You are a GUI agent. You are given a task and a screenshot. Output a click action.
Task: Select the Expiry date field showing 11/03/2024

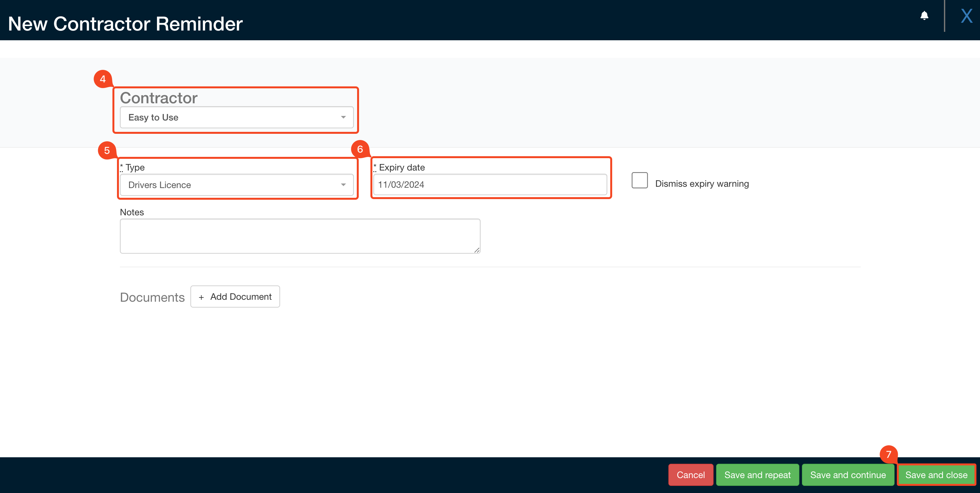pyautogui.click(x=490, y=185)
